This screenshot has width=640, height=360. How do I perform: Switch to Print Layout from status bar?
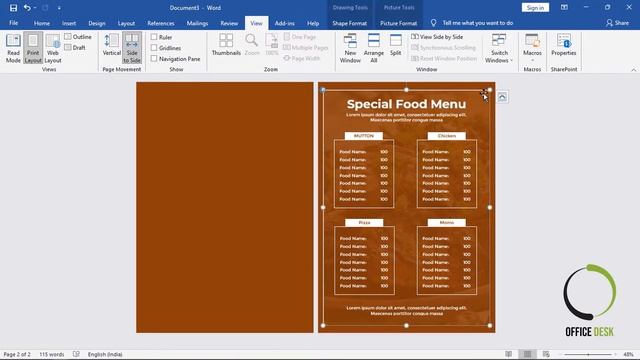tap(527, 354)
